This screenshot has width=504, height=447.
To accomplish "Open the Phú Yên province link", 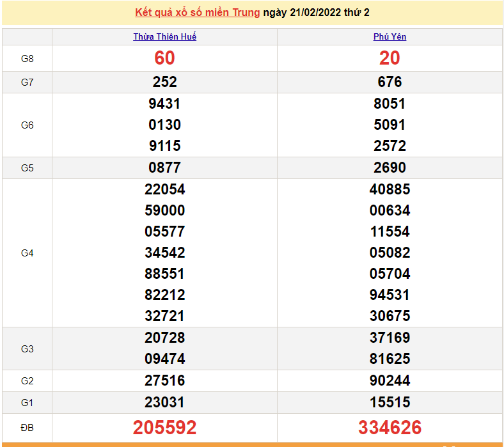I will pos(390,37).
